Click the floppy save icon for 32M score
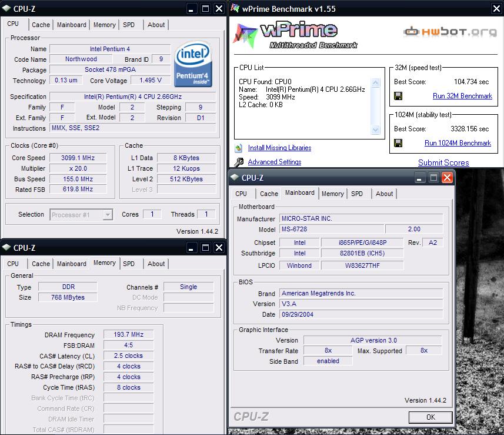The width and height of the screenshot is (504, 435). coord(398,96)
